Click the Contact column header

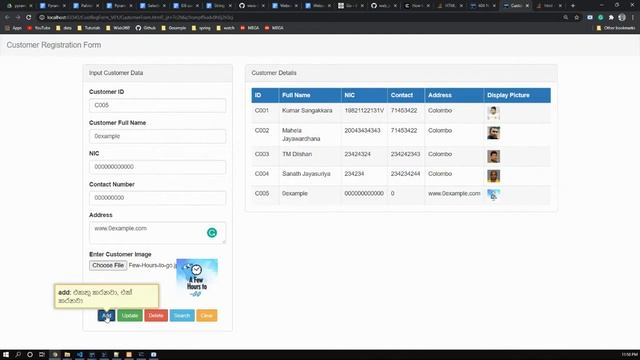click(406, 95)
